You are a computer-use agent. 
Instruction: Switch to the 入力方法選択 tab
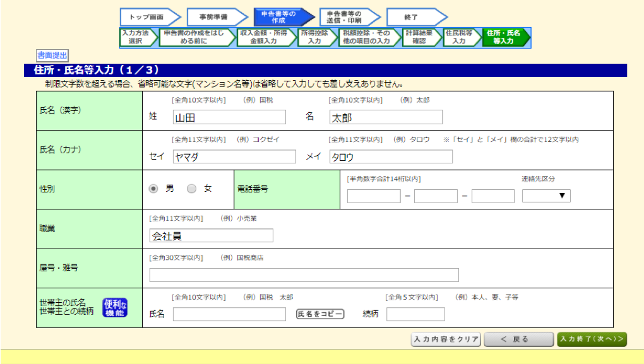tap(134, 37)
